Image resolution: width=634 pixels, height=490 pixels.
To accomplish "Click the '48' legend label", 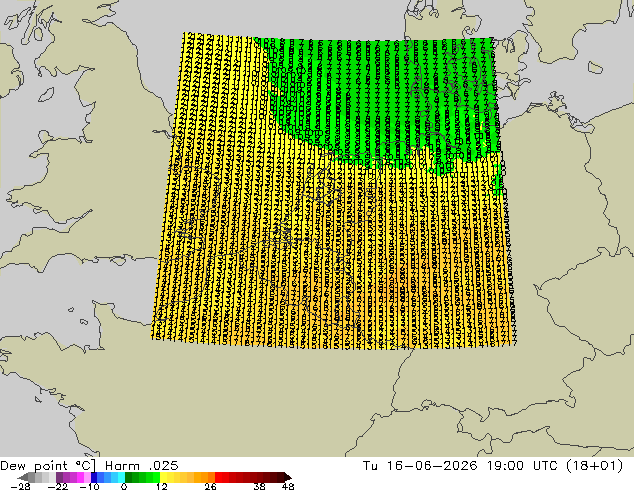I will [x=288, y=486].
